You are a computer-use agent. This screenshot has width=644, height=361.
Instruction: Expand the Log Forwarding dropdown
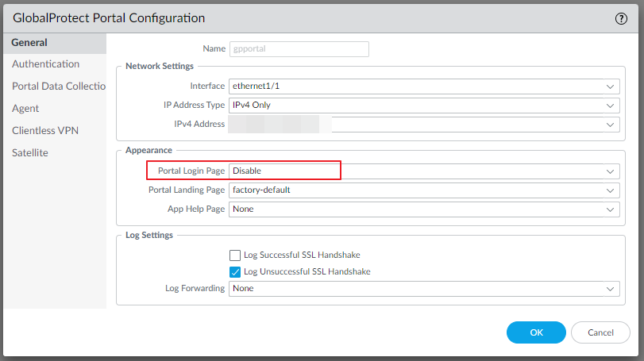[x=610, y=289]
